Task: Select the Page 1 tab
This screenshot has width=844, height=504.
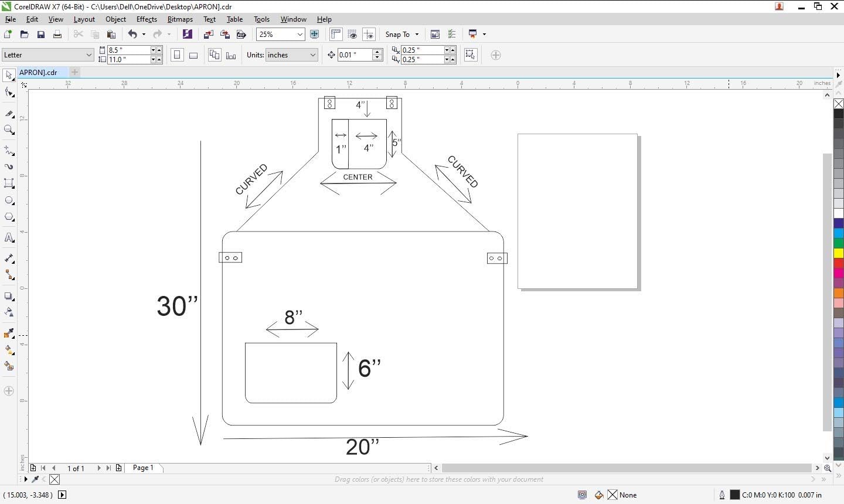Action: pyautogui.click(x=143, y=468)
